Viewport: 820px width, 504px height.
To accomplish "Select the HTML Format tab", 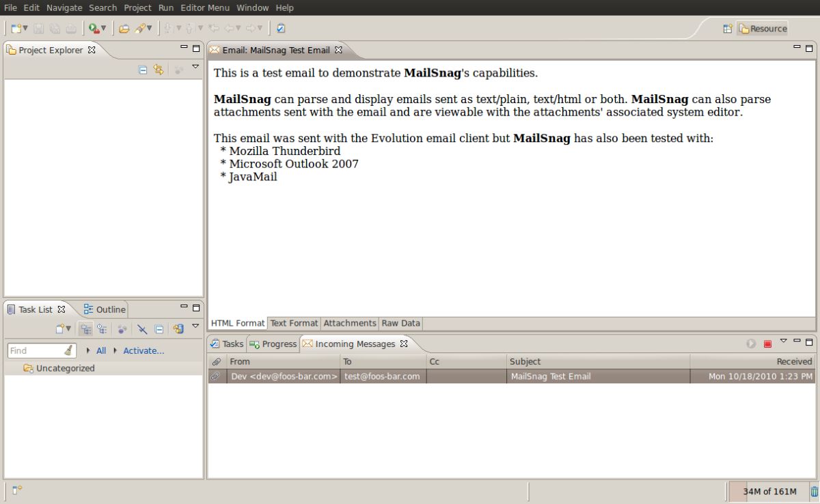I will coord(237,323).
